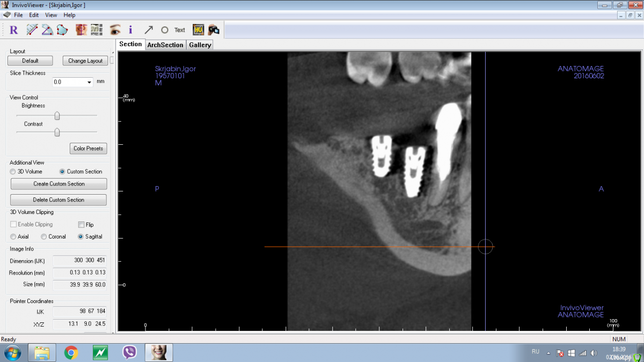
Task: Select the area measurement tool
Action: click(x=62, y=30)
